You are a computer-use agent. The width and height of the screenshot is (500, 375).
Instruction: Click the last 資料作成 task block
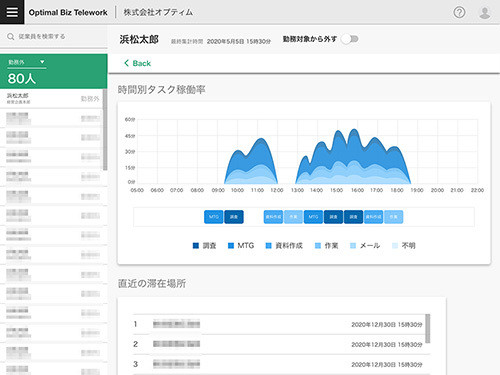pos(373,217)
